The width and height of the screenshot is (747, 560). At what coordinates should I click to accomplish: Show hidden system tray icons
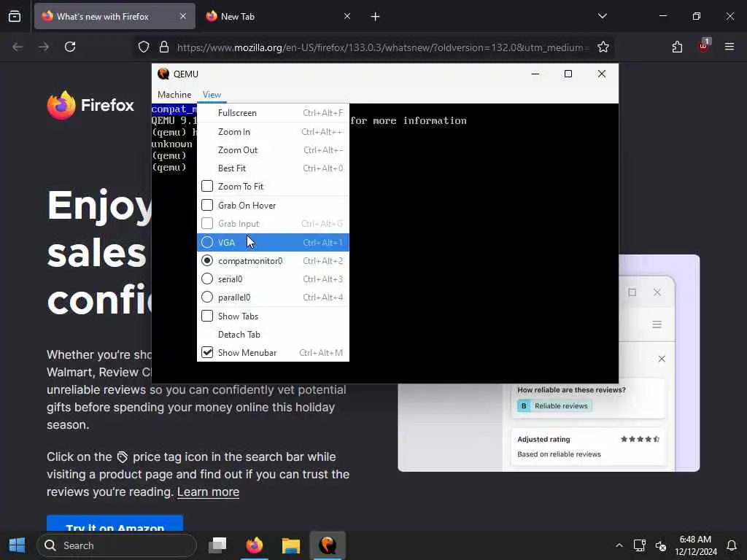pyautogui.click(x=619, y=545)
